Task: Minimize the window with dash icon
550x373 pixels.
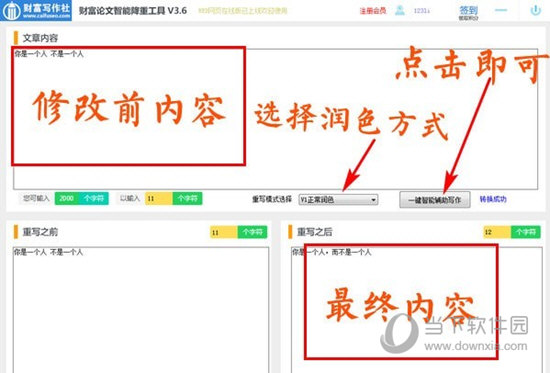Action: coord(501,10)
